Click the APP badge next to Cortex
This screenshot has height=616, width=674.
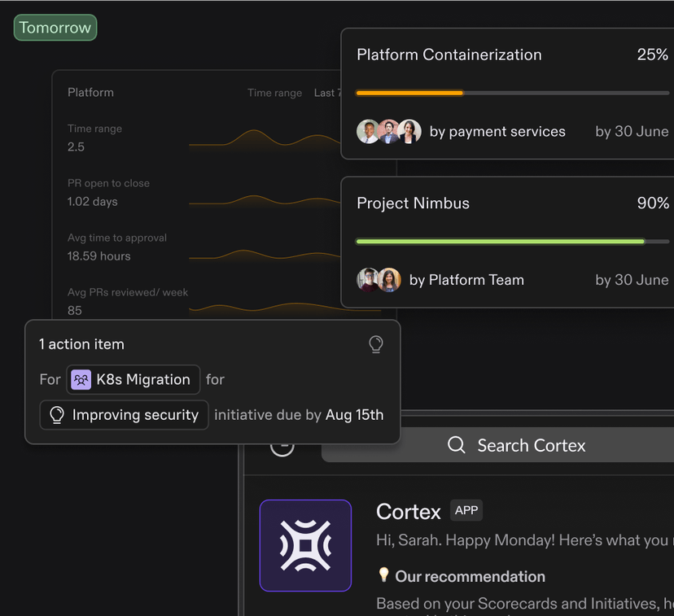pos(466,510)
